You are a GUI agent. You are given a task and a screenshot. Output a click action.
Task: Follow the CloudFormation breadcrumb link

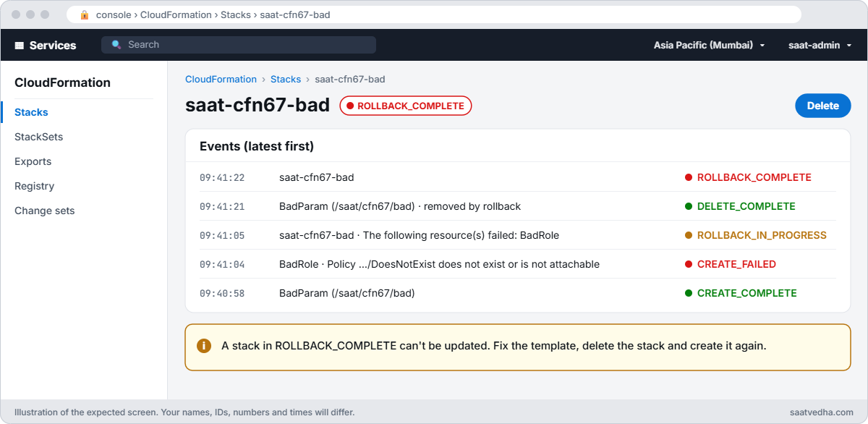coord(221,79)
